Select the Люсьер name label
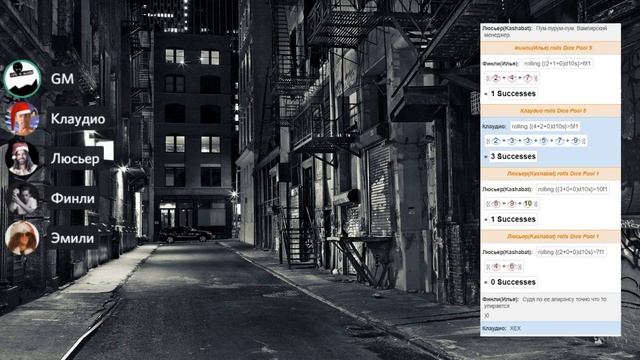The height and width of the screenshot is (360, 640). point(75,158)
